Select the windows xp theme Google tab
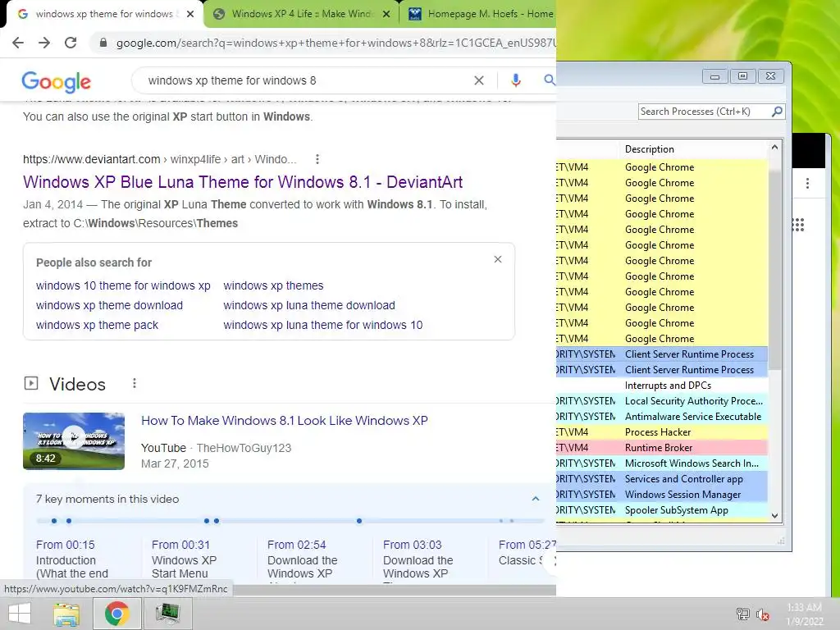 104,14
